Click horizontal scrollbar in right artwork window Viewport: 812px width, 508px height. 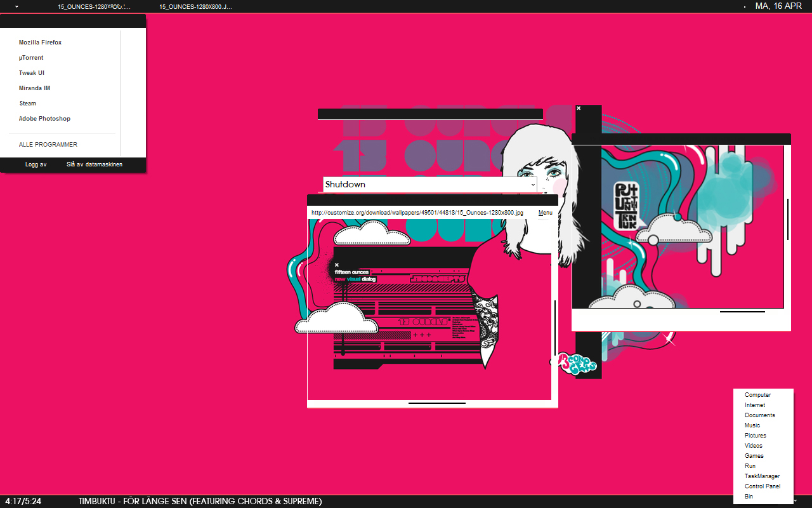tap(742, 312)
